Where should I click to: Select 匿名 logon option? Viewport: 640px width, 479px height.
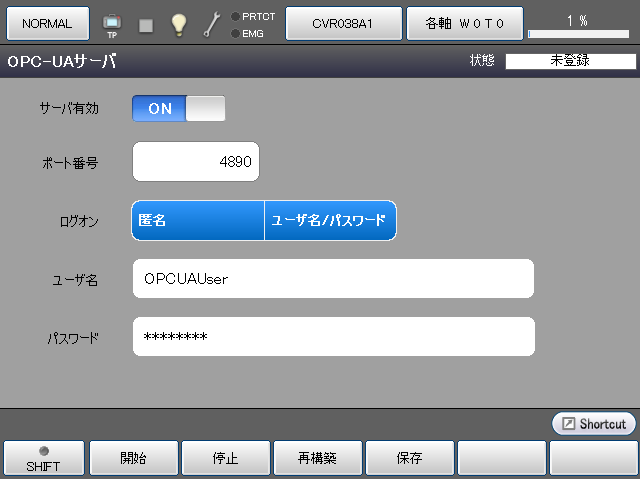198,221
